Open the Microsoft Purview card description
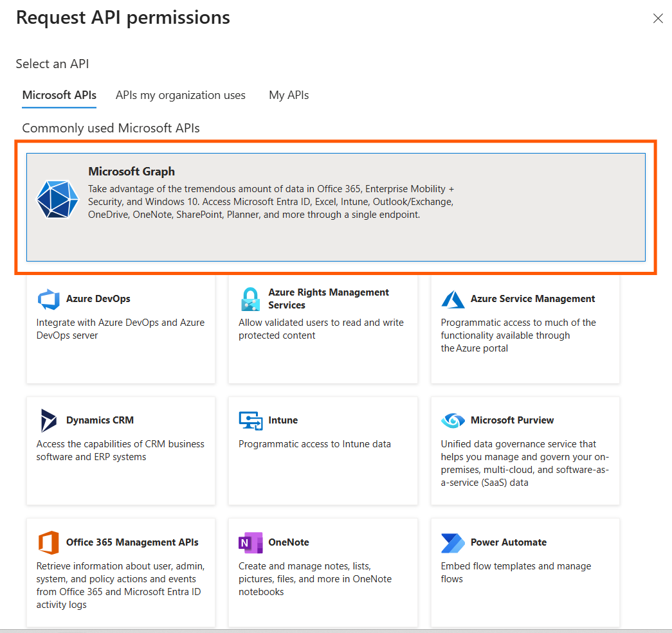The width and height of the screenshot is (672, 633). 525,463
